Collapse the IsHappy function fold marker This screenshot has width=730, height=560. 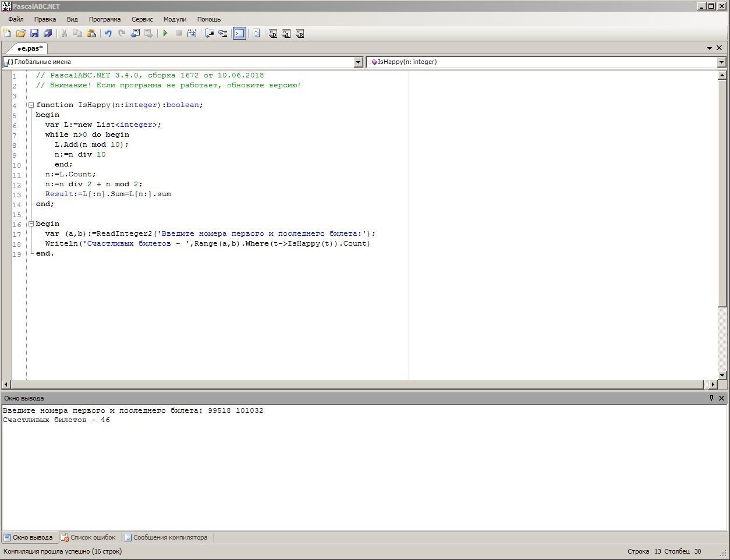click(x=31, y=105)
